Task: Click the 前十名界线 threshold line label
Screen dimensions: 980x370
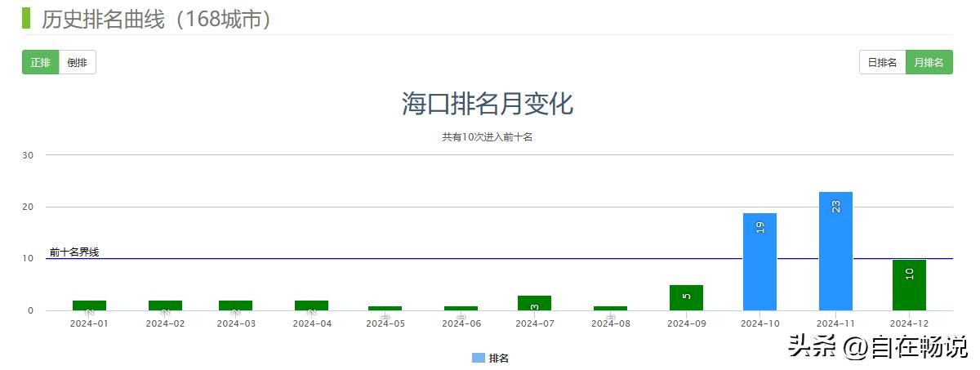Action: [x=74, y=252]
